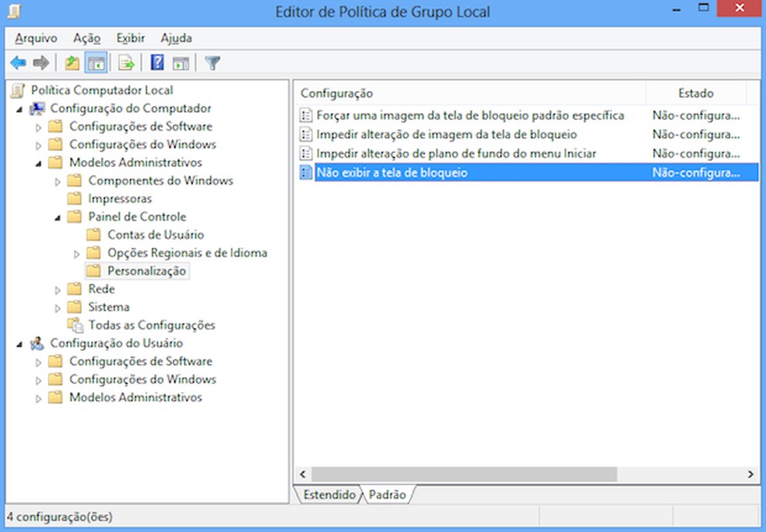Go back with the blue Back arrow
This screenshot has width=766, height=532.
tap(19, 62)
